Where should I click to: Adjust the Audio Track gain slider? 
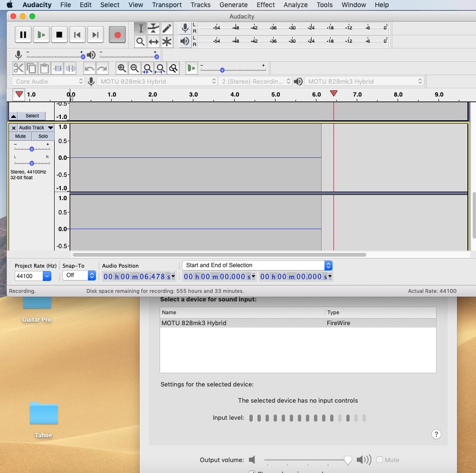pyautogui.click(x=31, y=149)
